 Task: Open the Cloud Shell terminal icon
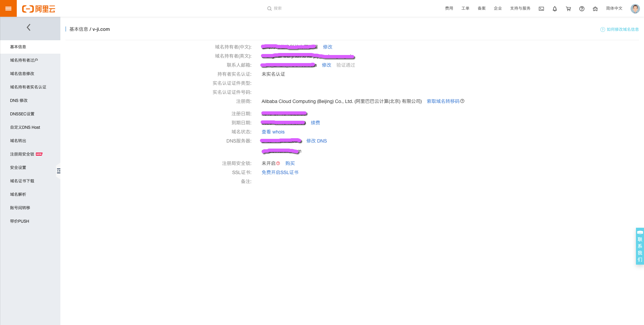coord(541,9)
